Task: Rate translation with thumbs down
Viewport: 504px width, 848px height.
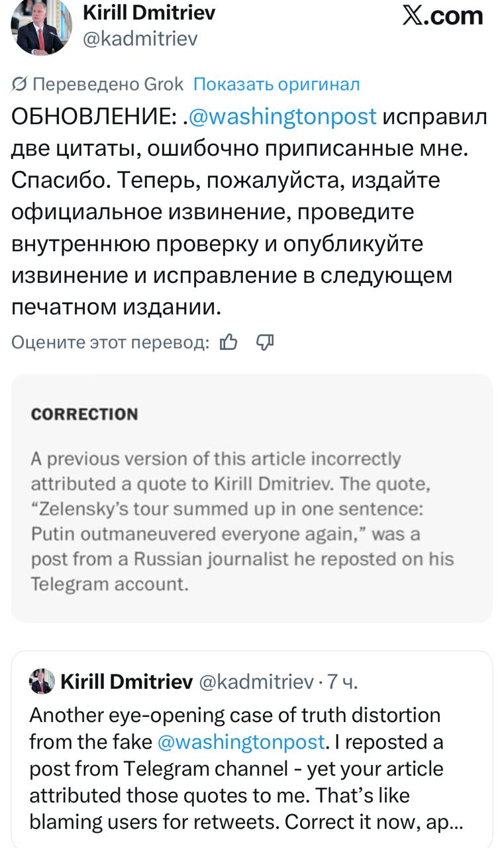Action: pyautogui.click(x=265, y=342)
